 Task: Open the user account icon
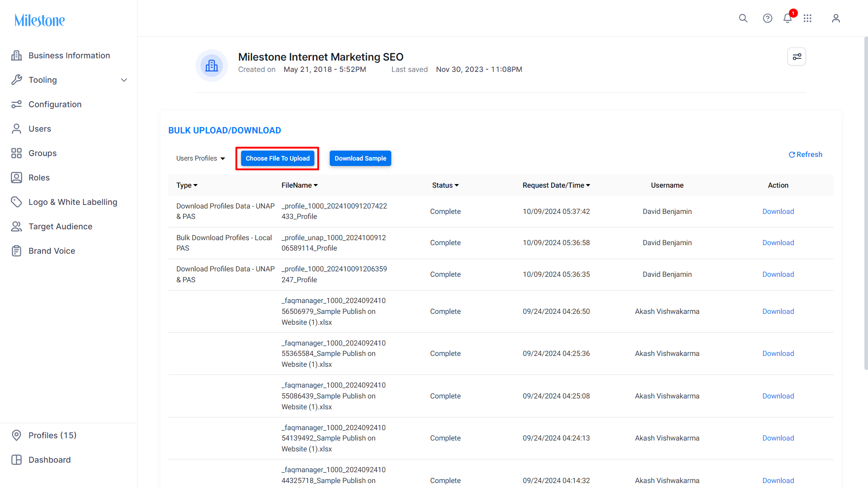(836, 18)
